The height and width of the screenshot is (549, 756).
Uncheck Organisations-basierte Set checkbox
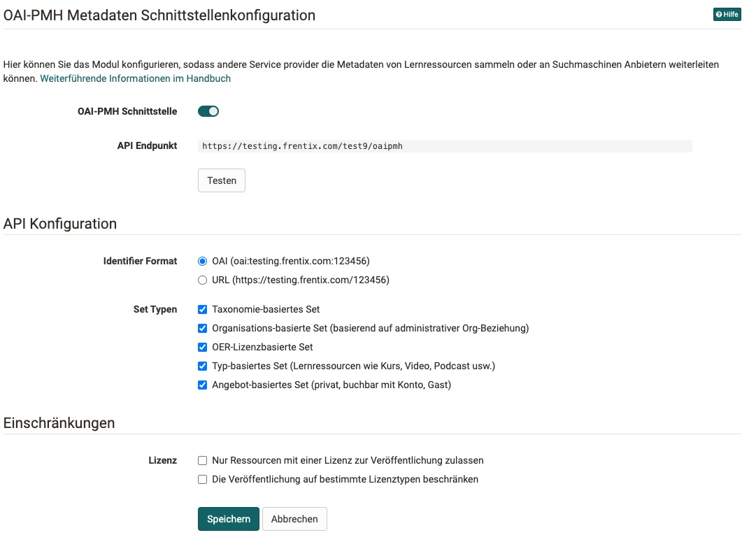[203, 328]
